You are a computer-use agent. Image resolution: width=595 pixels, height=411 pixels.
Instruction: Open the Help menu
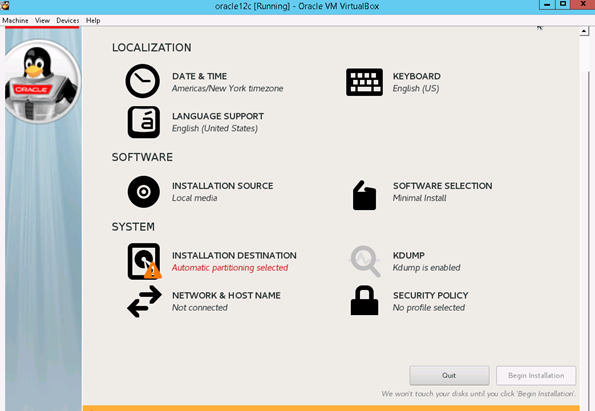pos(93,20)
